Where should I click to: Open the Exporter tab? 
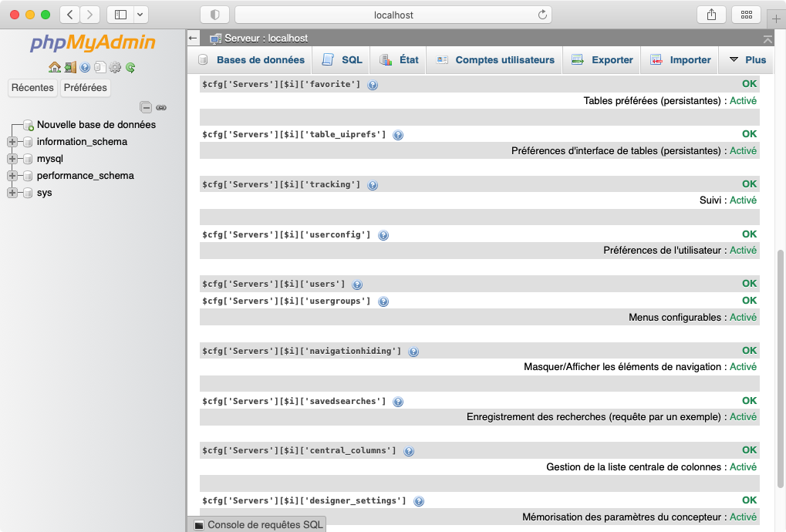pos(602,60)
